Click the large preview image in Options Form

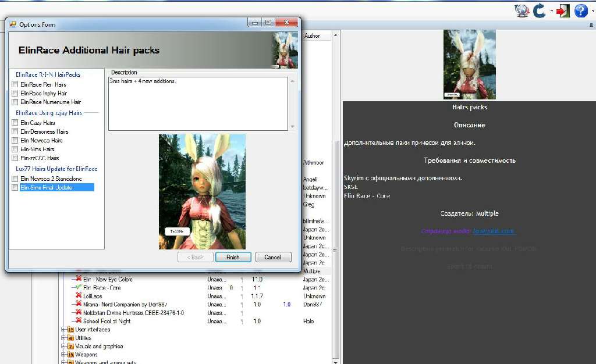coord(202,192)
